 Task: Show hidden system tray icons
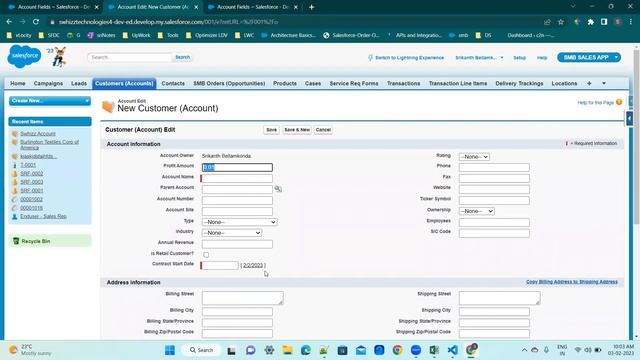524,350
